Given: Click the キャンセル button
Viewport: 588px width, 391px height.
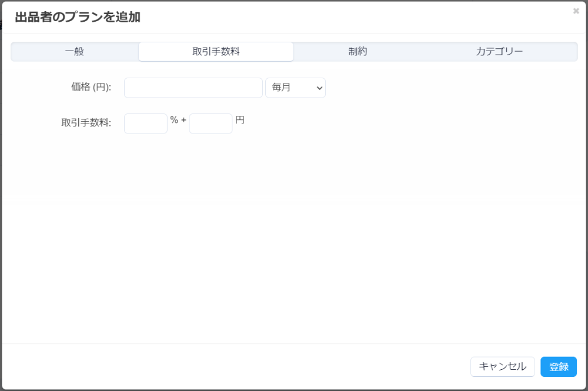Looking at the screenshot, I should [503, 367].
